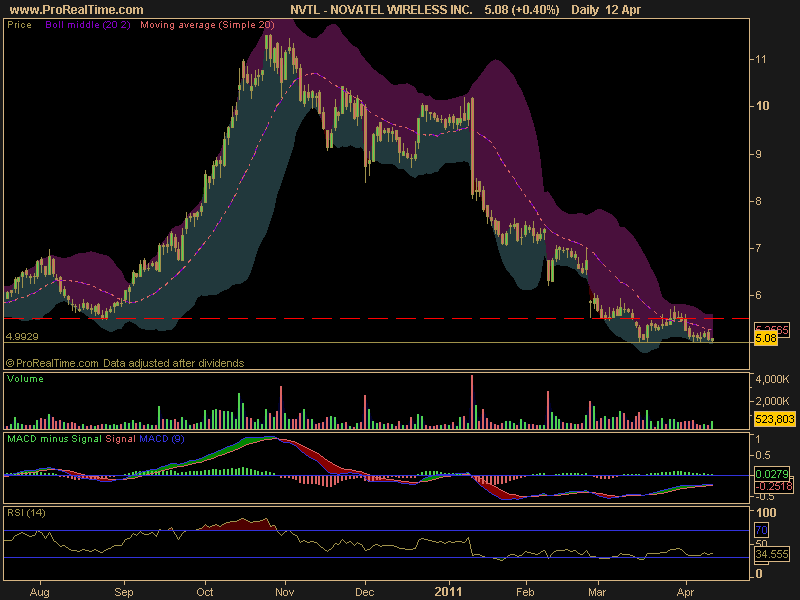Click the 2011 year axis label
The image size is (800, 600).
click(x=448, y=592)
